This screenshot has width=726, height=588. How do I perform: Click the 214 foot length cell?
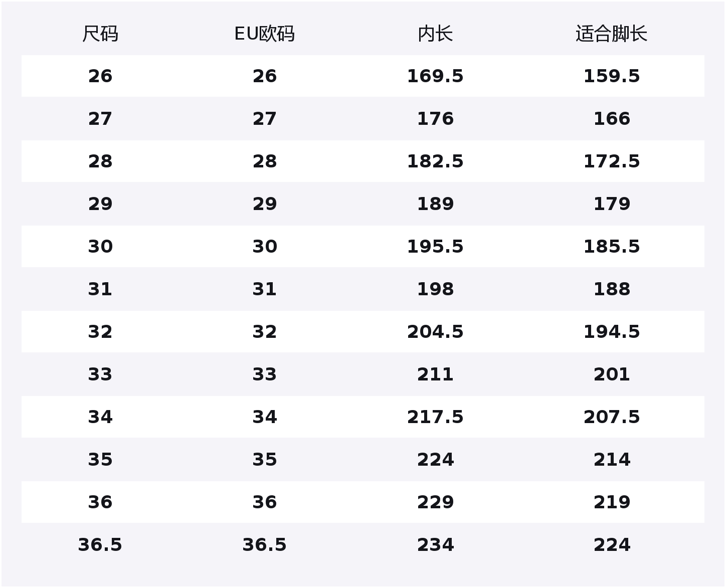point(611,460)
